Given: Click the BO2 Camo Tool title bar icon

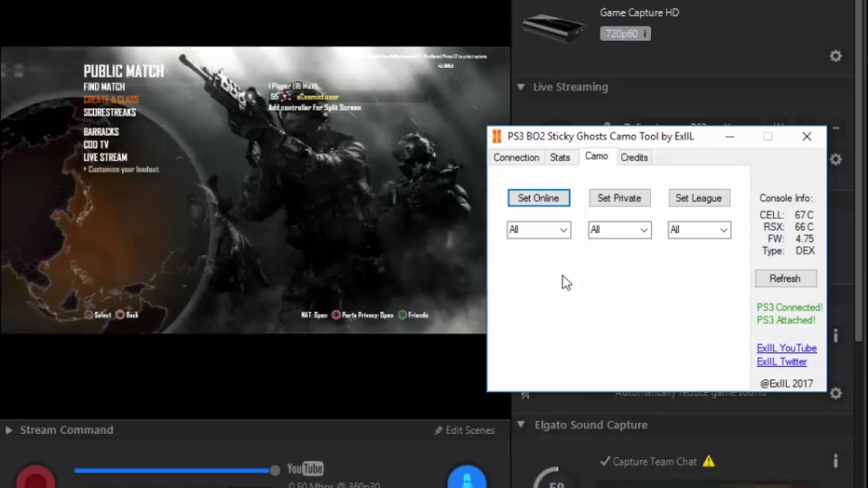Looking at the screenshot, I should click(x=497, y=136).
